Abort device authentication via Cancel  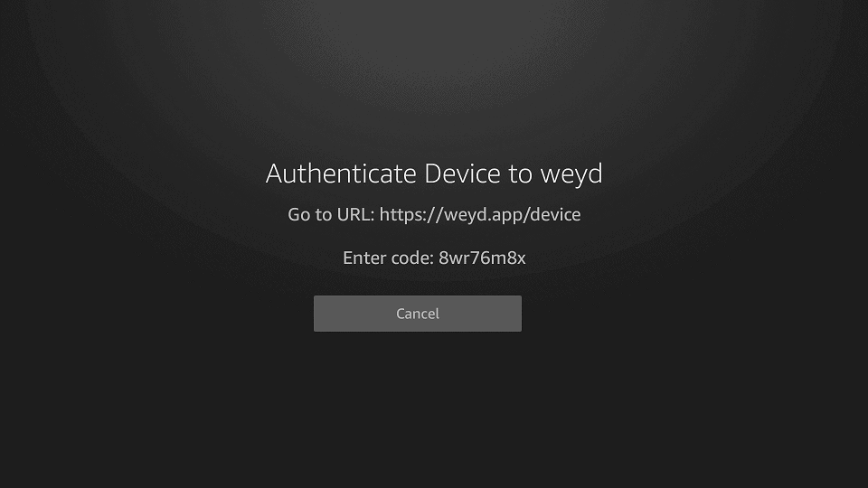click(x=418, y=314)
